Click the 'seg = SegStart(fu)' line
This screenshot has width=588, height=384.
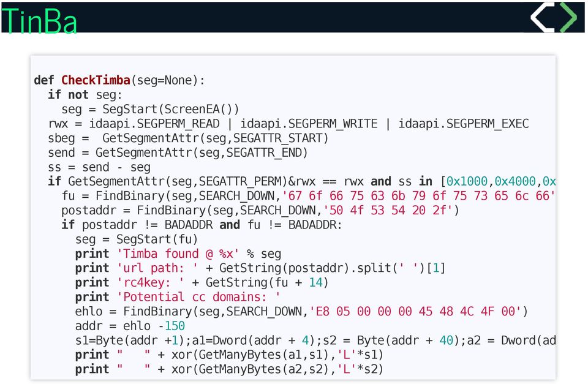tap(136, 239)
